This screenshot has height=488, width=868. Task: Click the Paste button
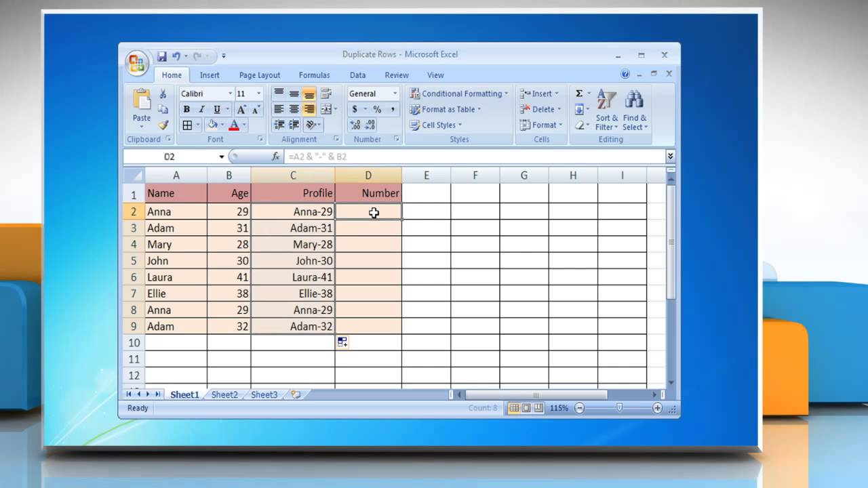(x=142, y=108)
